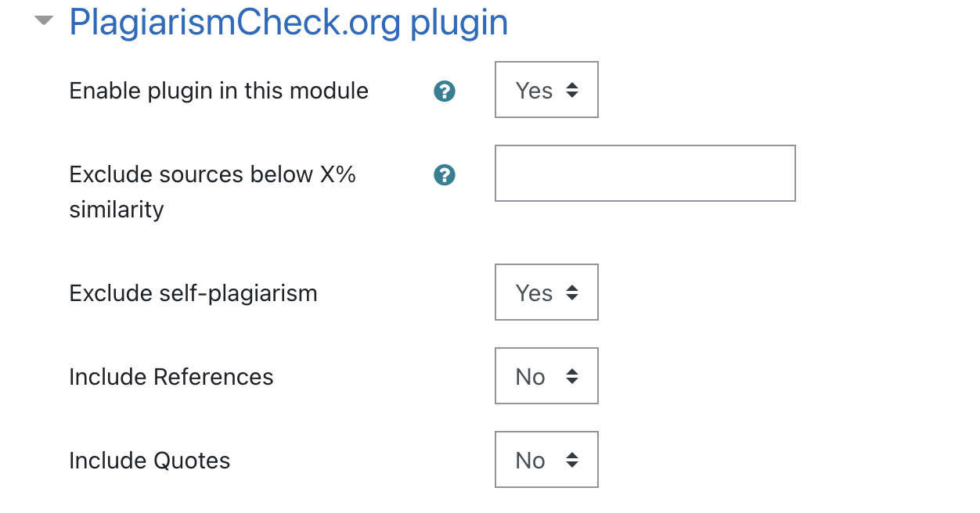
Task: Open the Include References dropdown
Action: 546,376
